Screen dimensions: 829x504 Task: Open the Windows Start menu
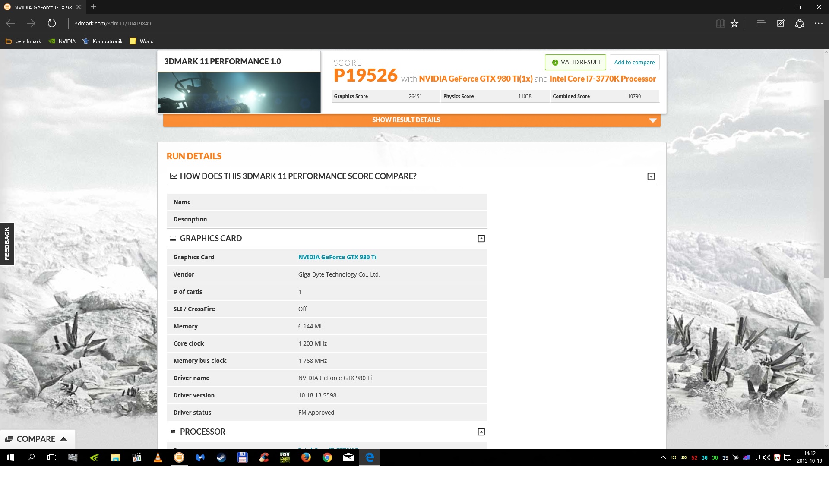coord(10,457)
